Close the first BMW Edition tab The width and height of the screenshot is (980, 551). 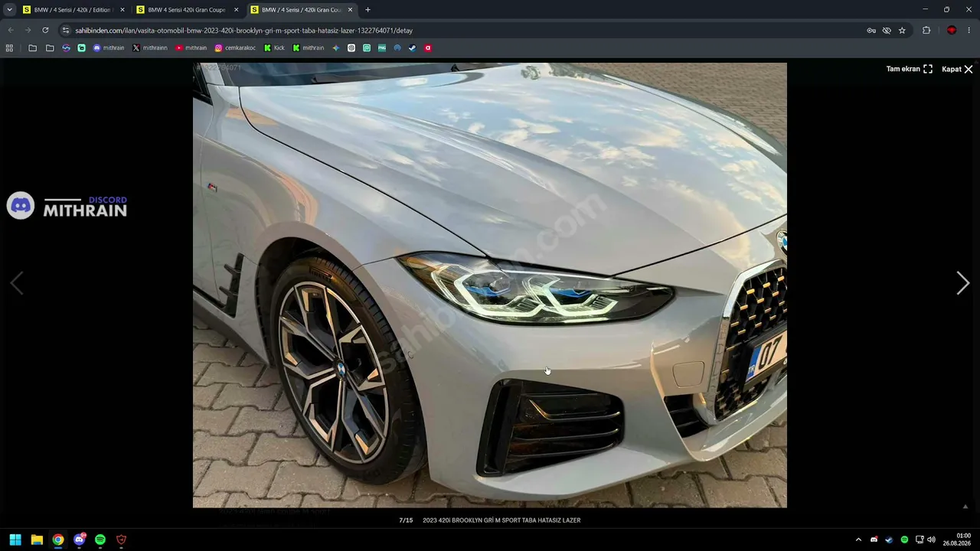coord(122,10)
